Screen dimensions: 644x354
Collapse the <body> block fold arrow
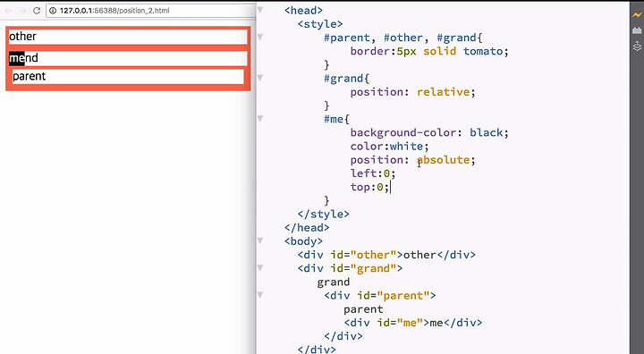pos(260,240)
